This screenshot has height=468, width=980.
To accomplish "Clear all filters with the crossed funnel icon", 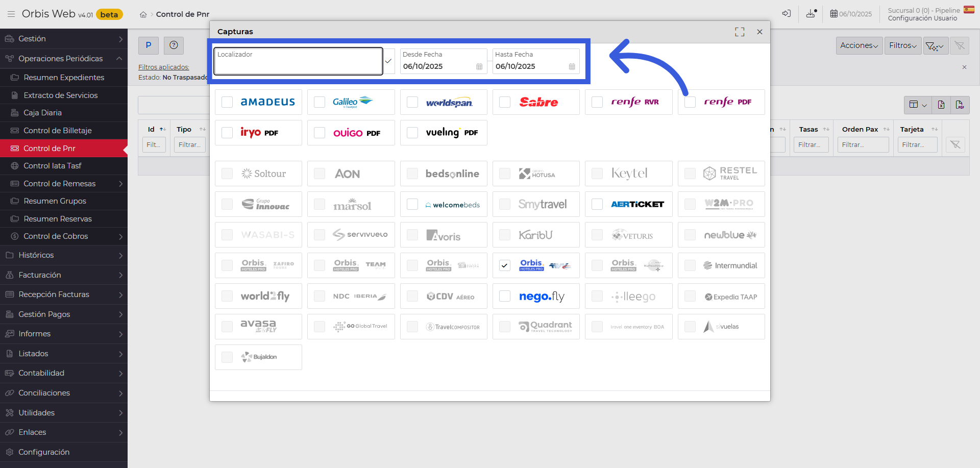I will coord(960,46).
